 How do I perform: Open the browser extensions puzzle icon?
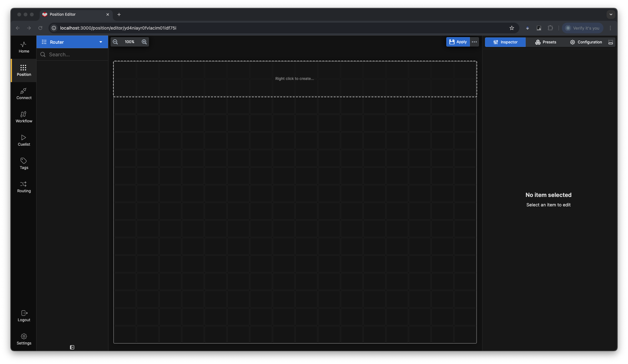click(550, 28)
